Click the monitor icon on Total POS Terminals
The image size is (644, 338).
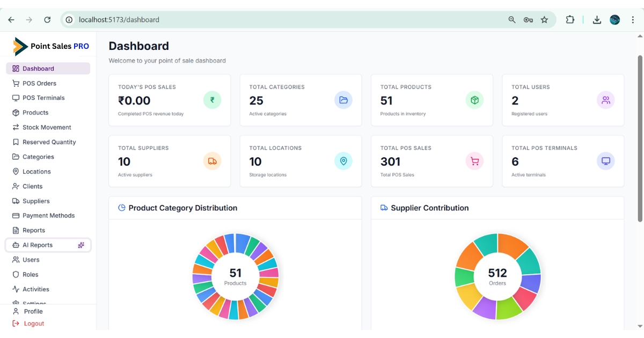pyautogui.click(x=606, y=161)
